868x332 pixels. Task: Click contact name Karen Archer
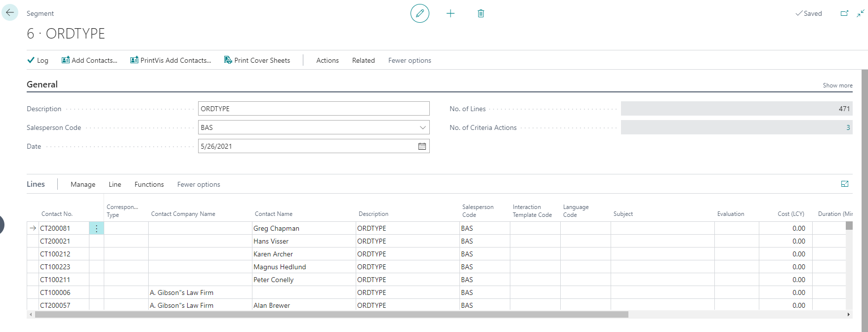[273, 254]
